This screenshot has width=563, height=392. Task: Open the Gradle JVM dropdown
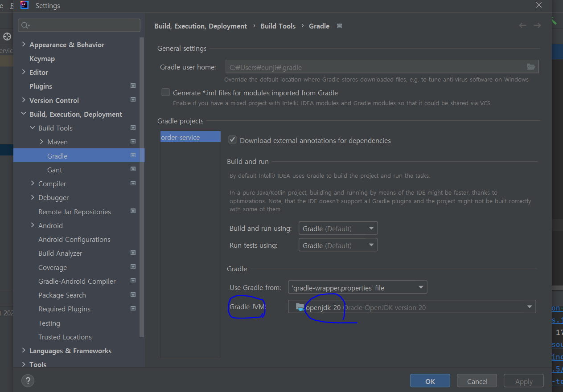pos(412,307)
